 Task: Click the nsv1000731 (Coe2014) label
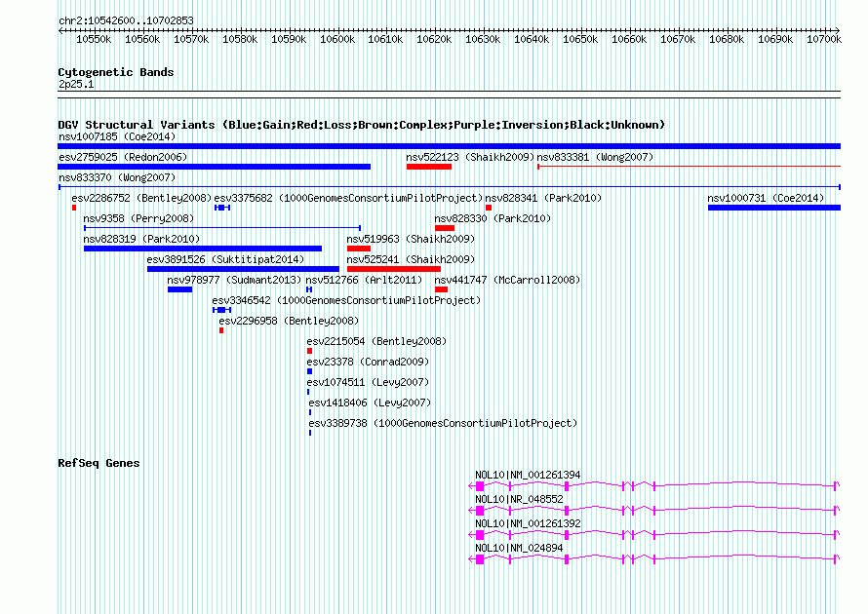pyautogui.click(x=766, y=198)
